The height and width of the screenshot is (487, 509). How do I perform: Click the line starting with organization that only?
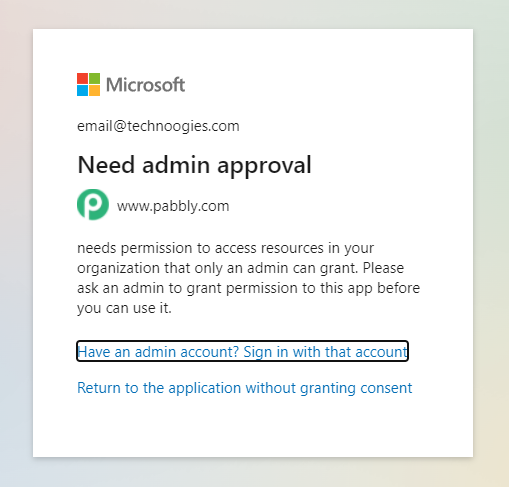tap(240, 269)
